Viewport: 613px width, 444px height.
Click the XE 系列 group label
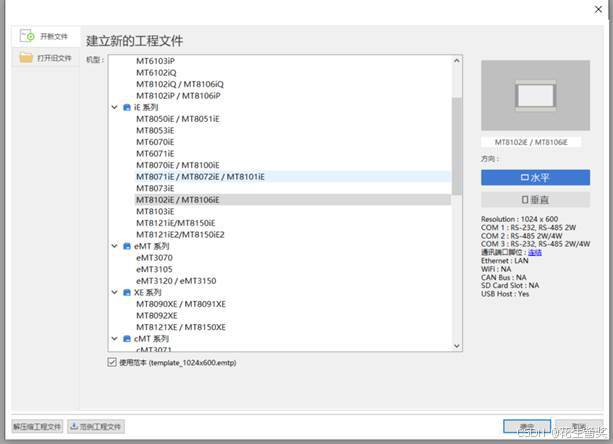[x=147, y=292]
